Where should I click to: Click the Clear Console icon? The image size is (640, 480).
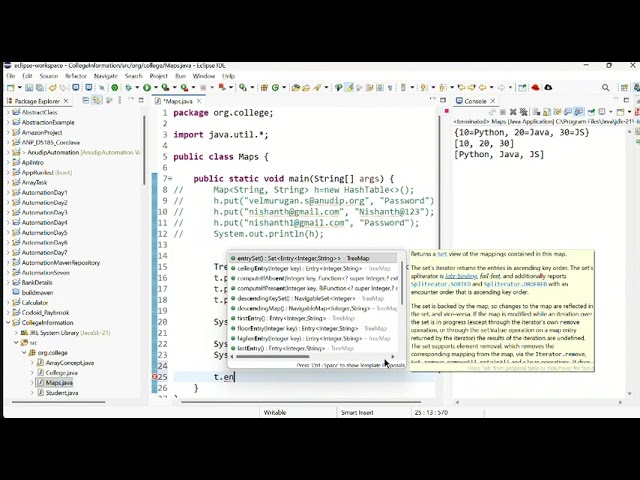tap(536, 112)
